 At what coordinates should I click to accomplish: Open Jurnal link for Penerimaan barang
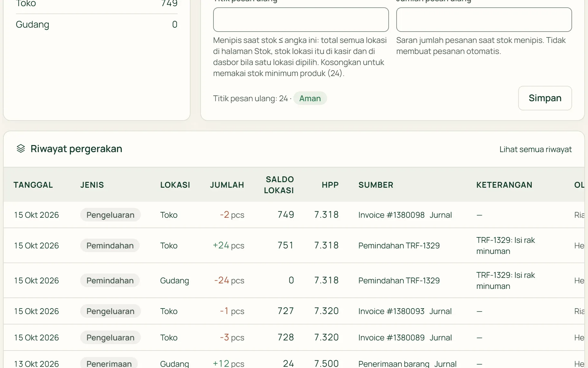click(445, 364)
